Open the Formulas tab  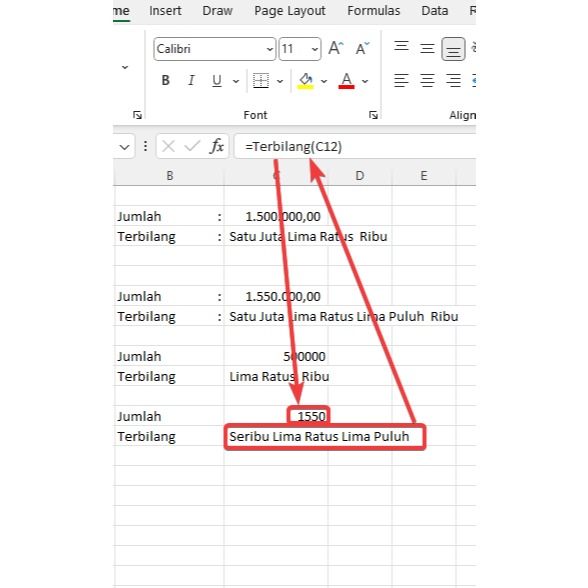point(374,10)
